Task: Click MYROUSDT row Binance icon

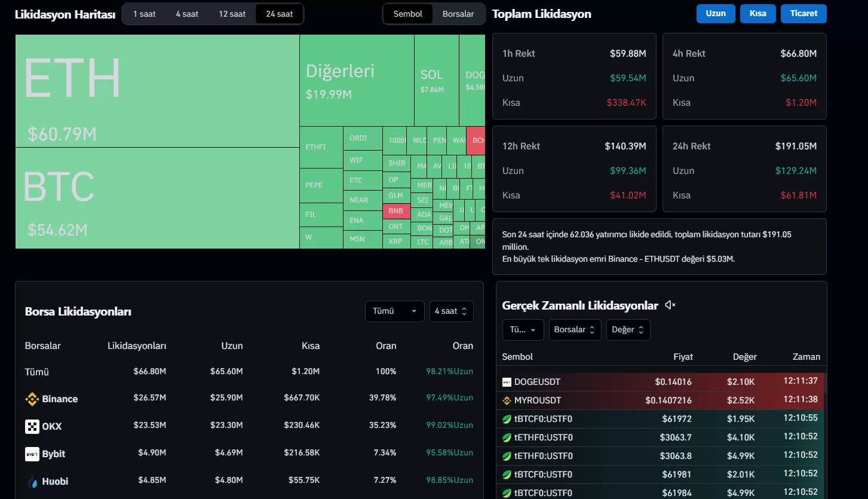Action: coord(507,400)
